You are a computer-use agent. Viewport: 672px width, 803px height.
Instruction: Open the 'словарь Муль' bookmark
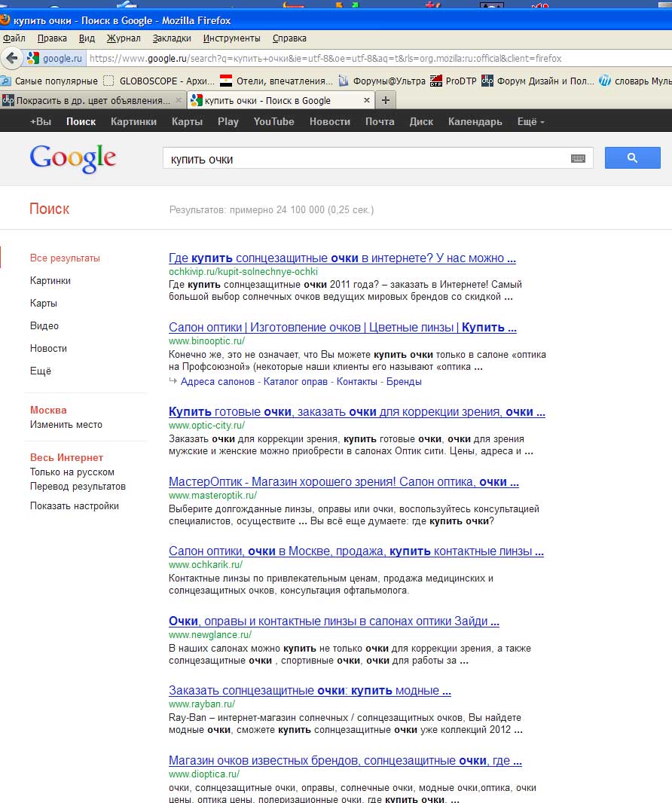[x=635, y=81]
